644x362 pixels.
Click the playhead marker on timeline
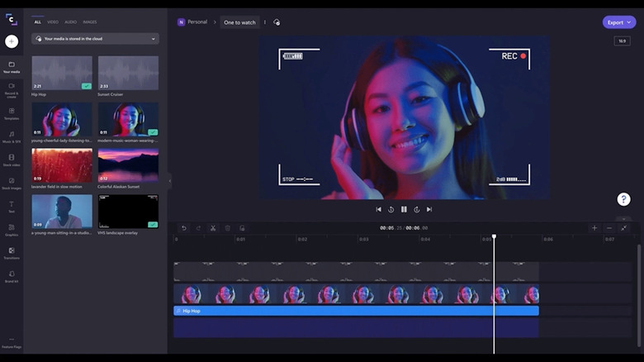(495, 237)
